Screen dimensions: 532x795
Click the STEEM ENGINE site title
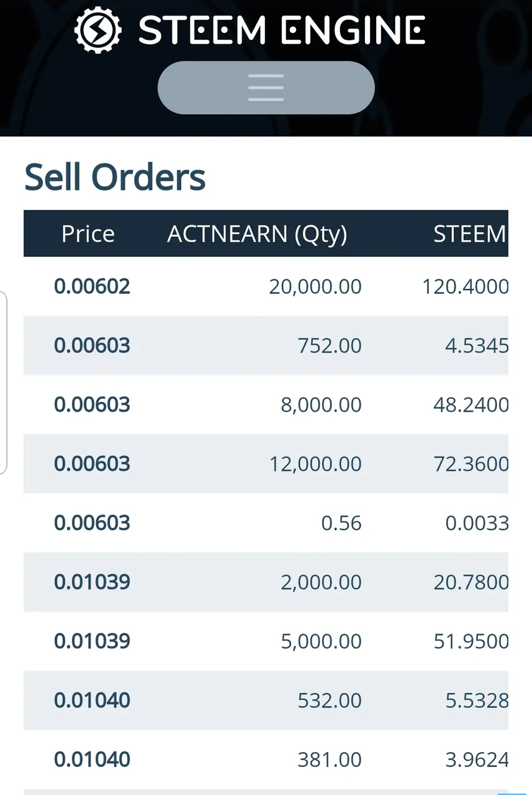click(282, 30)
